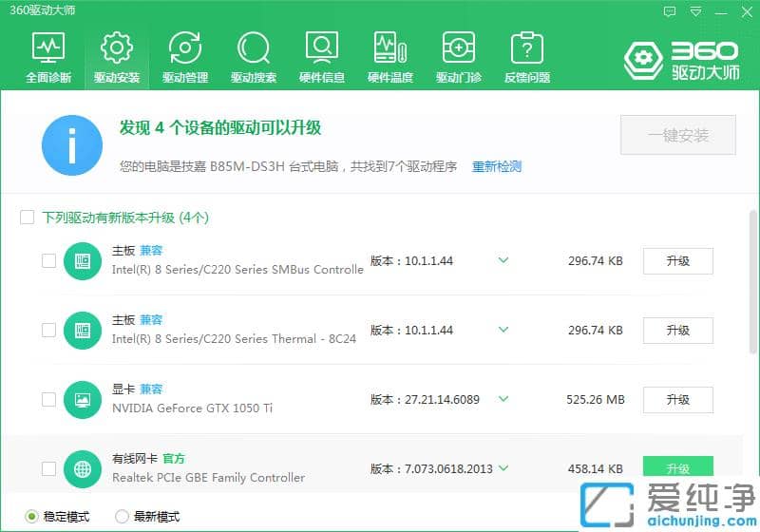
Task: Click the text NVIDIA GeForce GTX 1050 Ti
Action: [192, 408]
